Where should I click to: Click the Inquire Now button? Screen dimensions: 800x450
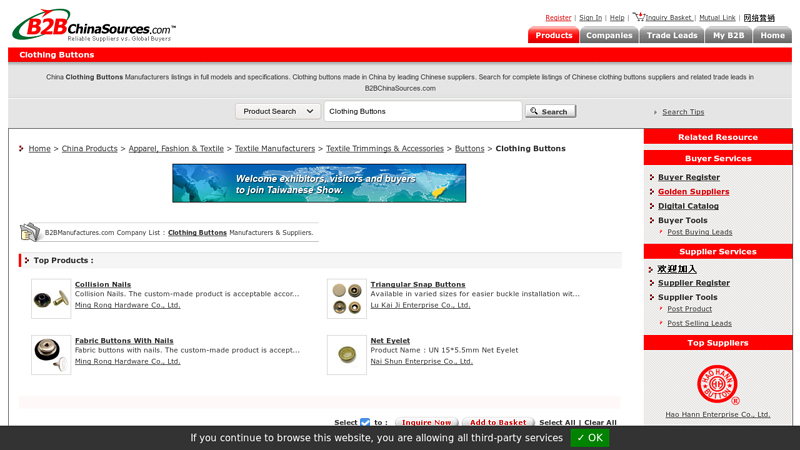click(x=427, y=422)
